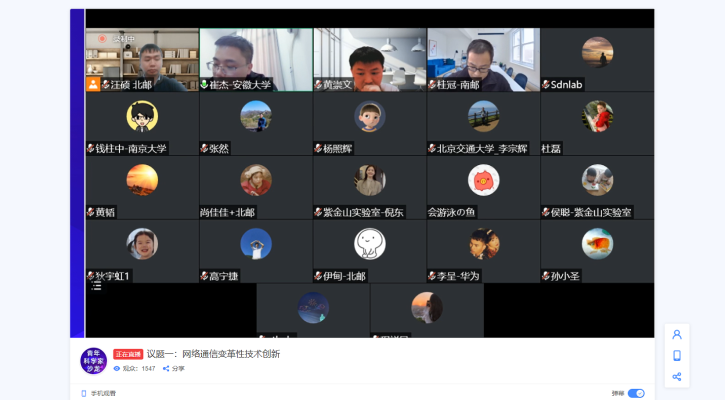Click the viewer count eye icon
The image size is (725, 400).
point(117,369)
